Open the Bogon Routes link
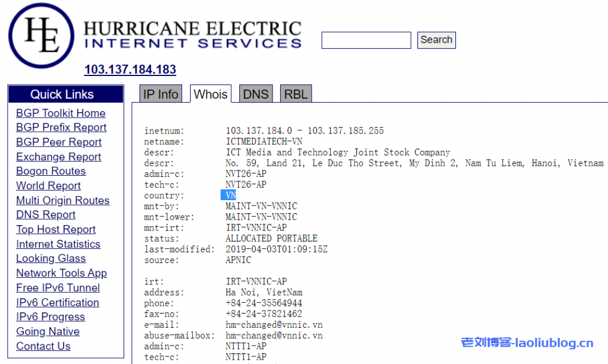 pyautogui.click(x=50, y=171)
